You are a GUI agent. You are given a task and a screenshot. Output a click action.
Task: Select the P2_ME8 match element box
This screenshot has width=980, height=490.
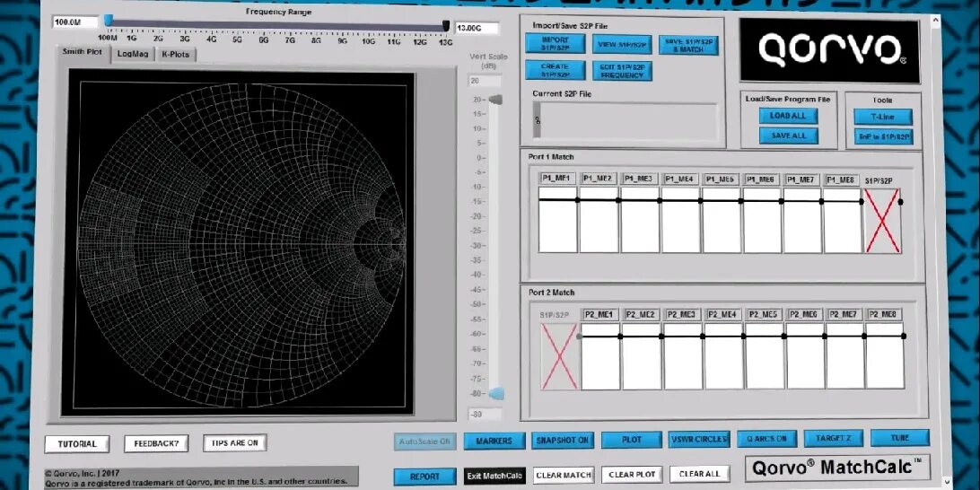(885, 355)
